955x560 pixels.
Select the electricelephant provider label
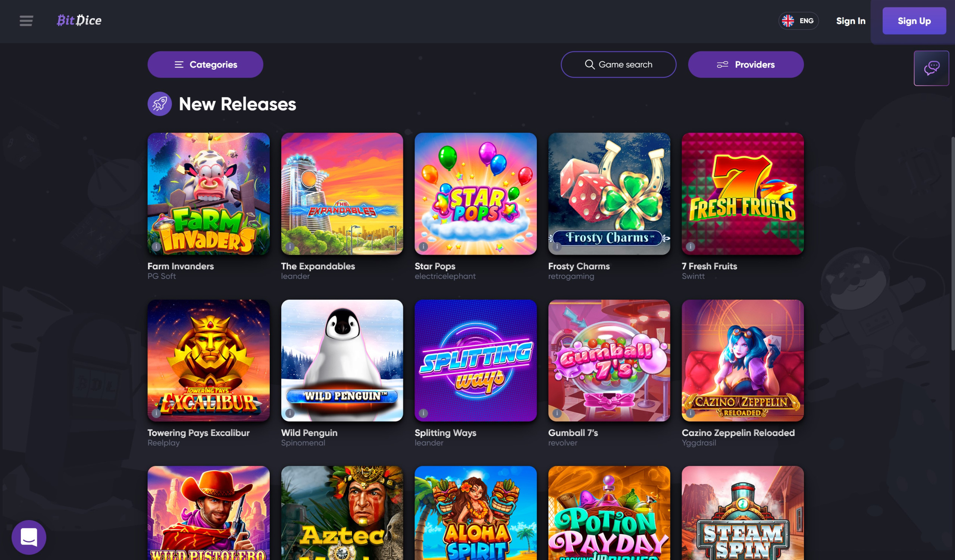[445, 276]
